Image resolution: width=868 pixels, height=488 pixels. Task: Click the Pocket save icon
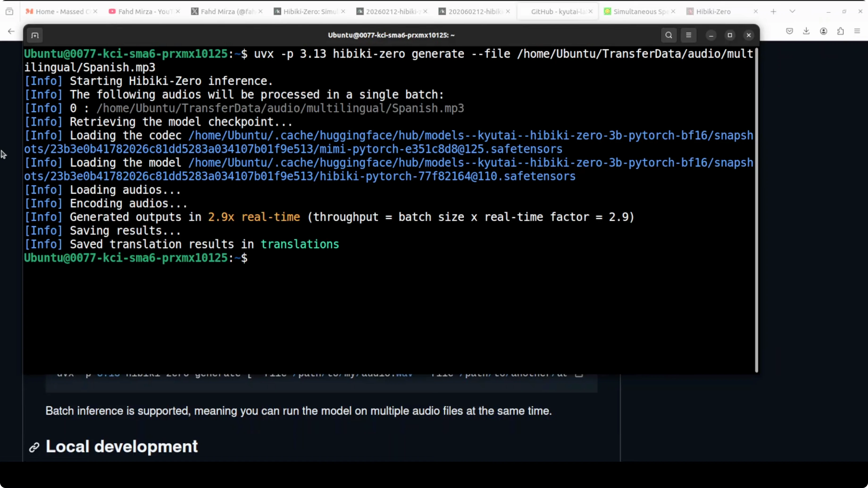pos(789,31)
